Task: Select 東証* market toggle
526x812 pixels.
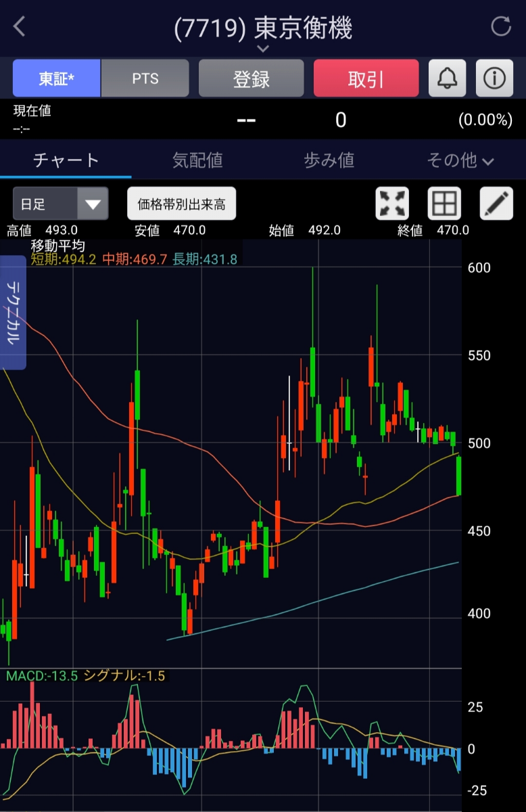Action: point(57,78)
